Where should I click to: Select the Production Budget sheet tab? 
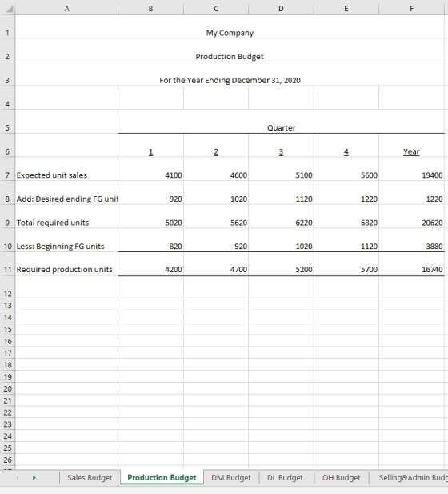point(162,478)
